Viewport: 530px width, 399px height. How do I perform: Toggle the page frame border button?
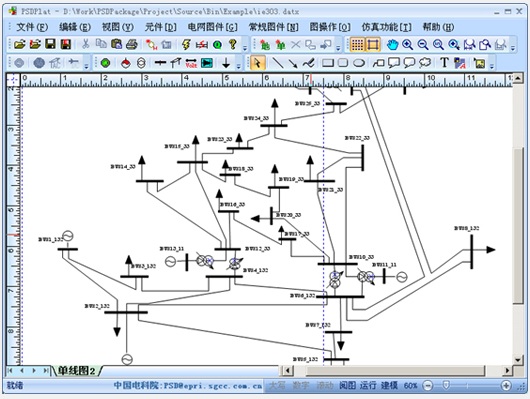pyautogui.click(x=373, y=45)
